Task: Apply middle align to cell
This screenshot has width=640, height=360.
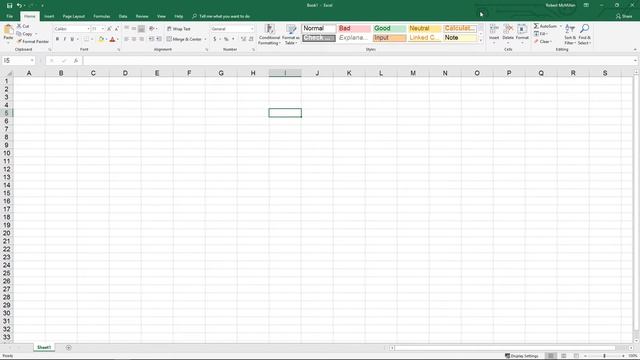Action: point(134,29)
